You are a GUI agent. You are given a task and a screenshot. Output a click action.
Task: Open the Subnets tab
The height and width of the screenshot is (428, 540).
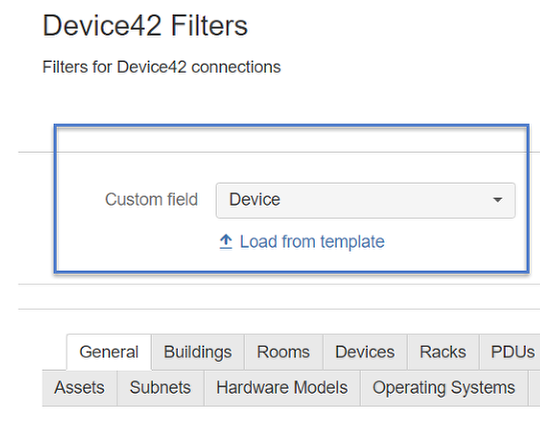(160, 388)
